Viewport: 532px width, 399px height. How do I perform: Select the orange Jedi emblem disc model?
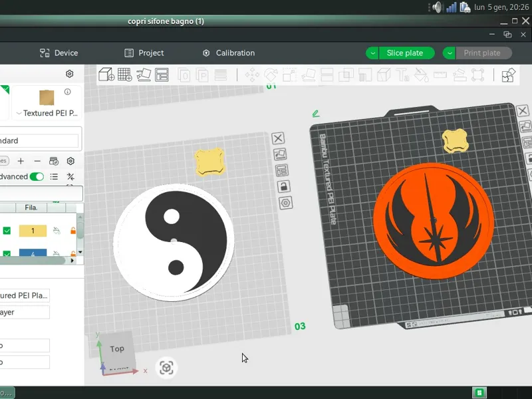tap(434, 221)
